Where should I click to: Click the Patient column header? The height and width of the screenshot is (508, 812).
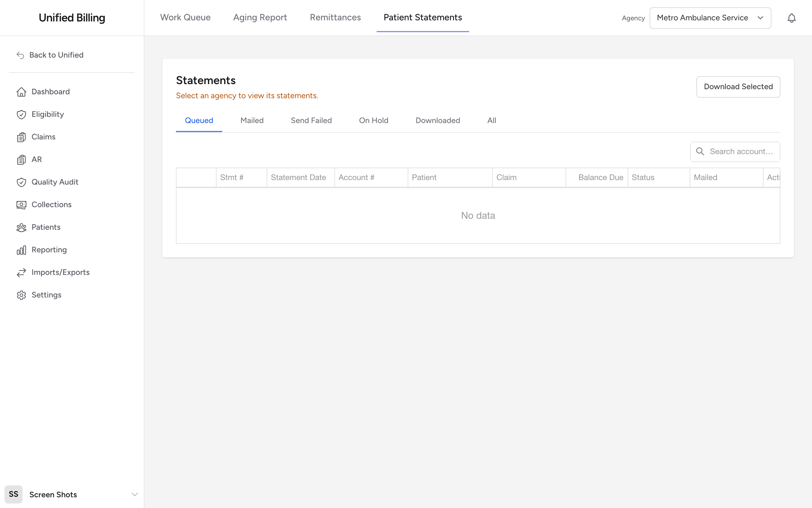click(x=450, y=178)
